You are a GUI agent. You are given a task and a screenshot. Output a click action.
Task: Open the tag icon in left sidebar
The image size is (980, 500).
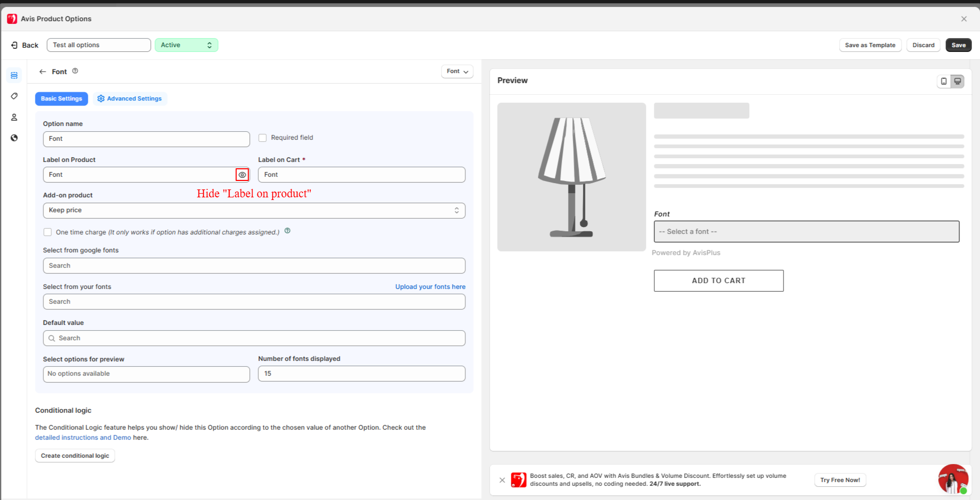[x=14, y=96]
